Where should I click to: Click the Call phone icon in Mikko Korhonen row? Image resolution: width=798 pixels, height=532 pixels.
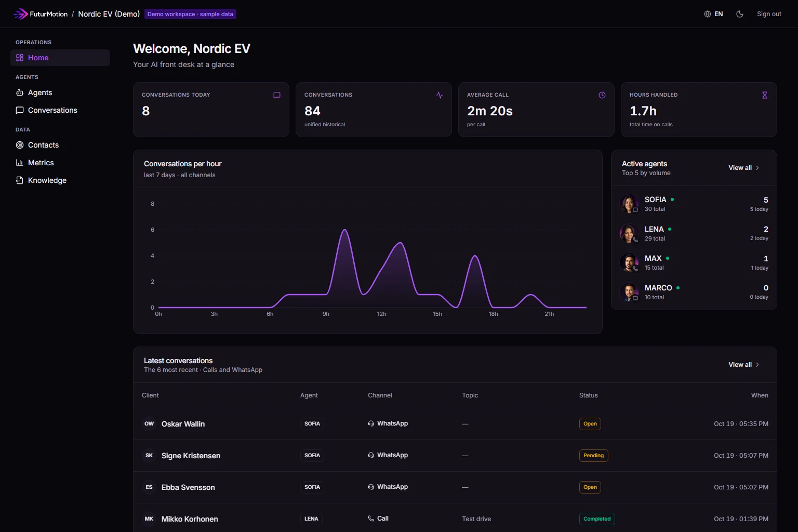coord(371,518)
